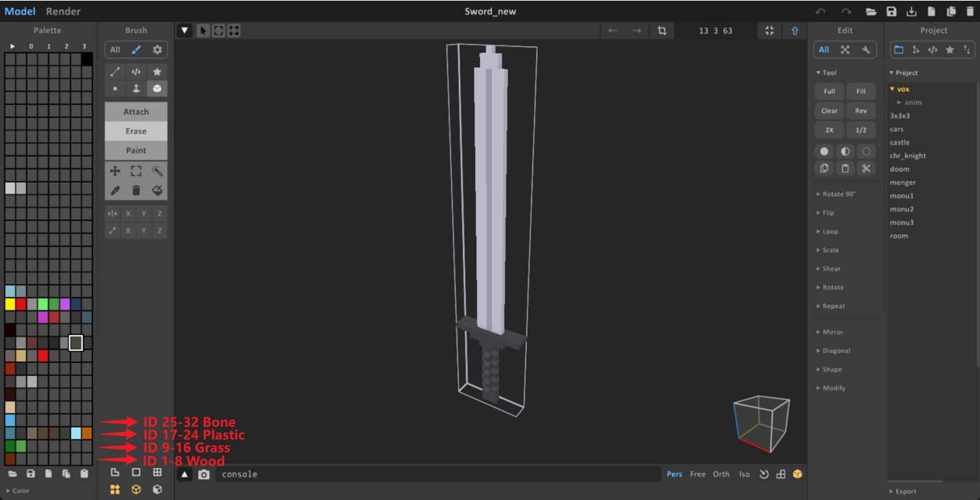
Task: Click the Fill button in Tool section
Action: click(x=861, y=92)
